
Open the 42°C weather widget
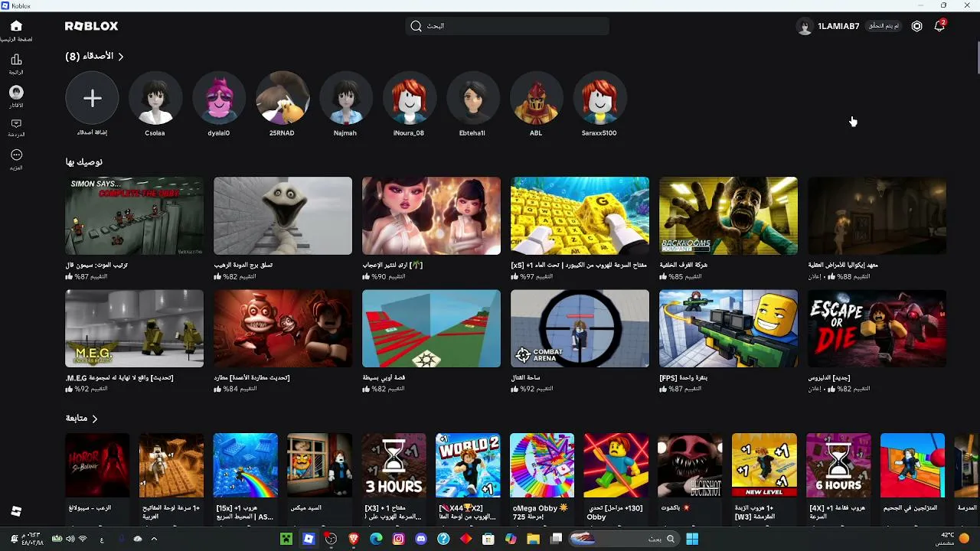(953, 539)
